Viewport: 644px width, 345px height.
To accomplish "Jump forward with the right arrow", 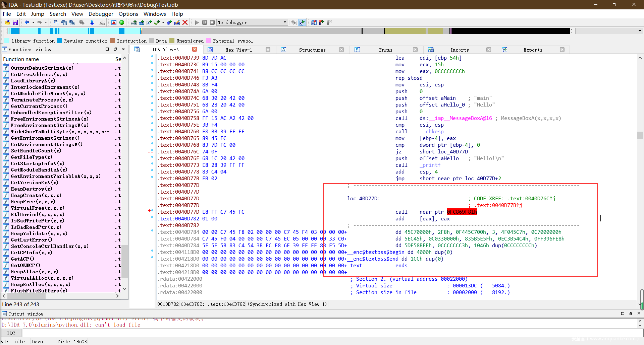I will [x=39, y=22].
